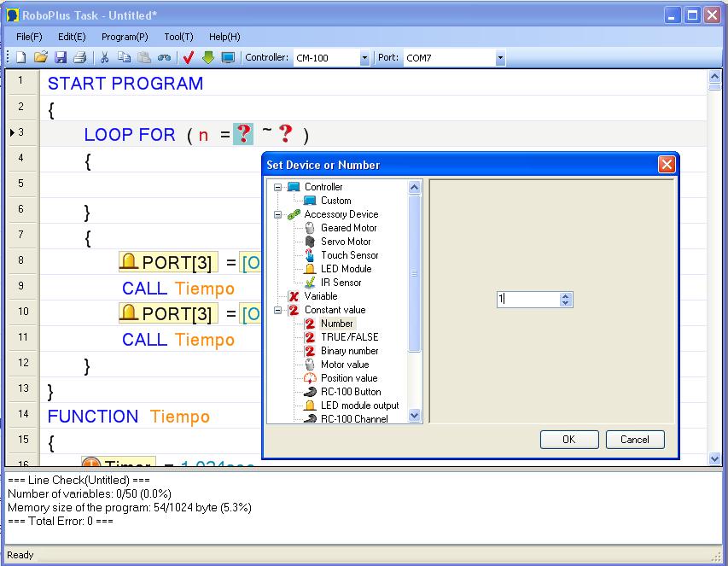The image size is (728, 566).
Task: Click PORT[3] on line 8
Action: click(x=168, y=262)
